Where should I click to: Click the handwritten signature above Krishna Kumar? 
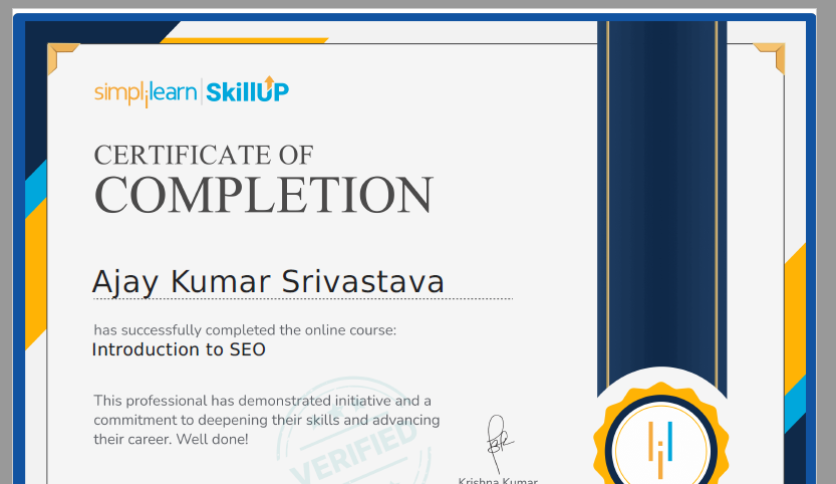point(499,443)
